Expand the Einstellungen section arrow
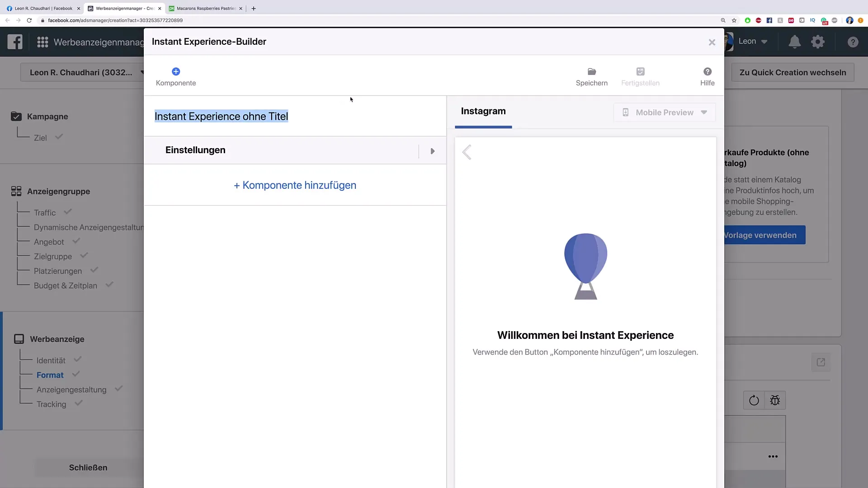 tap(433, 151)
